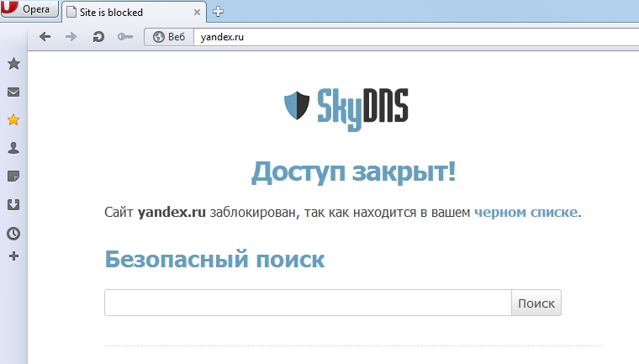The height and width of the screenshot is (364, 639).
Task: Open the yellow star panel icon
Action: 13,120
